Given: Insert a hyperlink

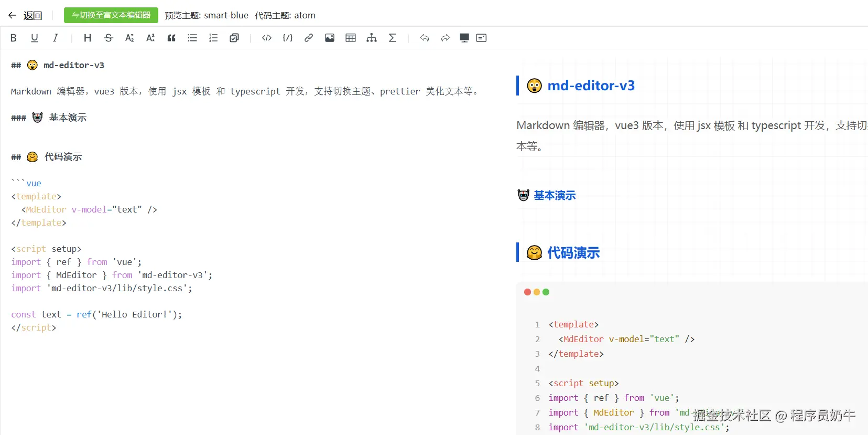Looking at the screenshot, I should (x=309, y=38).
